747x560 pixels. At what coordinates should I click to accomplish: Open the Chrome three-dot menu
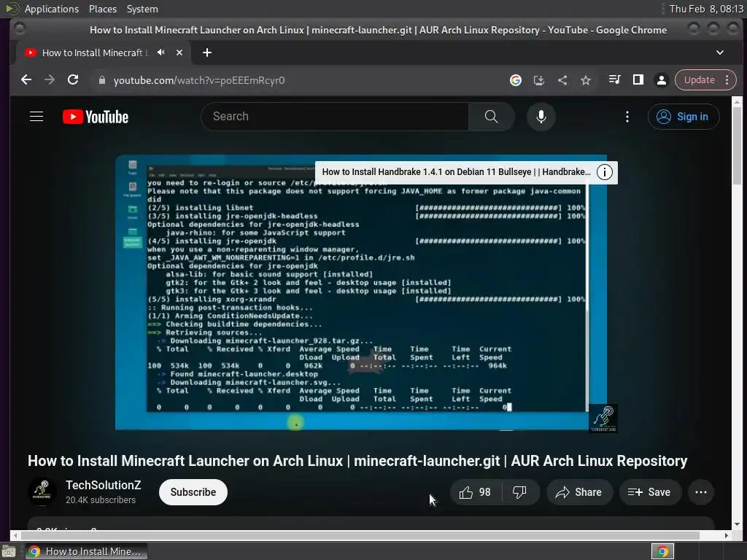pos(727,80)
